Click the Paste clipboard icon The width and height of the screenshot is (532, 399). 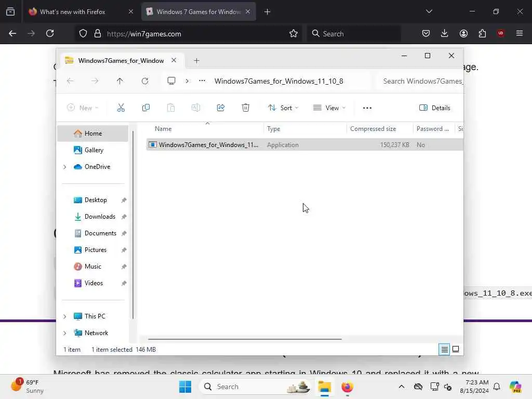[x=170, y=108]
